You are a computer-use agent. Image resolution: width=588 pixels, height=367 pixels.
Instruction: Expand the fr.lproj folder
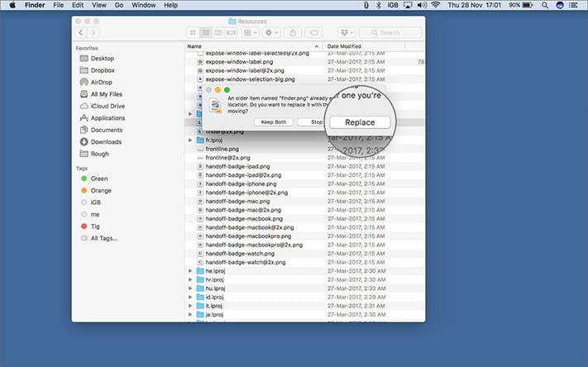(x=190, y=141)
